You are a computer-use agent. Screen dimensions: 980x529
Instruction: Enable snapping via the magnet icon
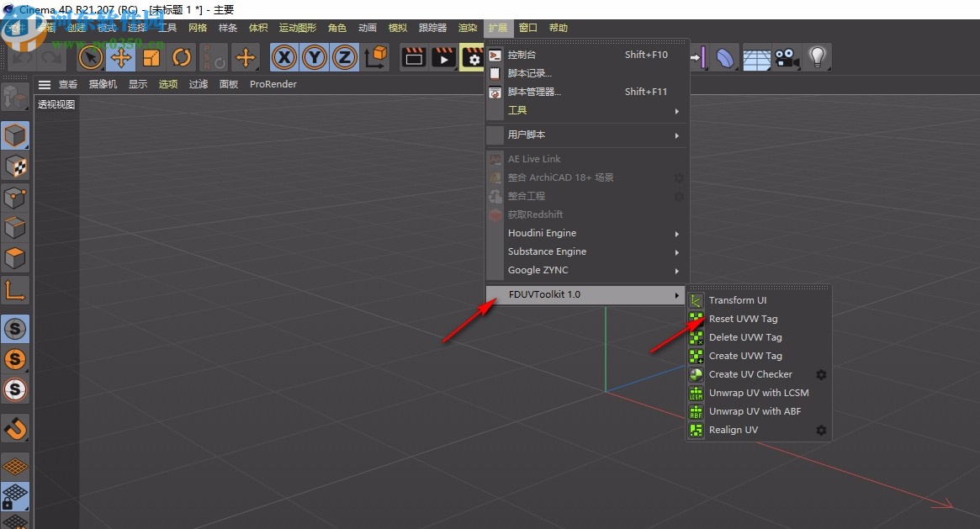[15, 429]
